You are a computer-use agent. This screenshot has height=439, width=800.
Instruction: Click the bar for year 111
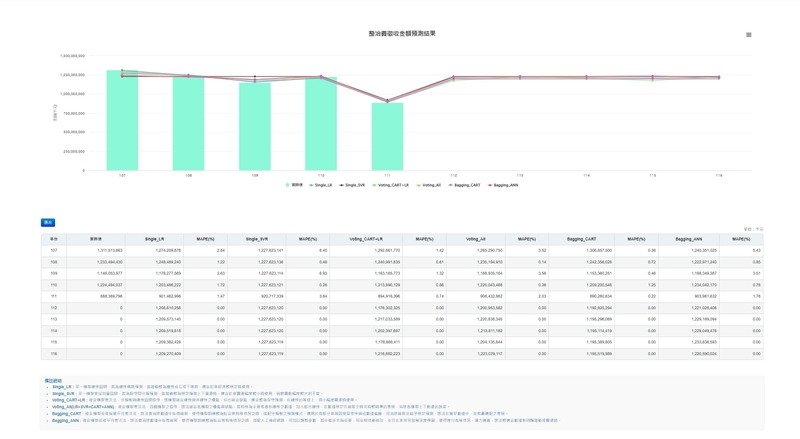tap(387, 136)
